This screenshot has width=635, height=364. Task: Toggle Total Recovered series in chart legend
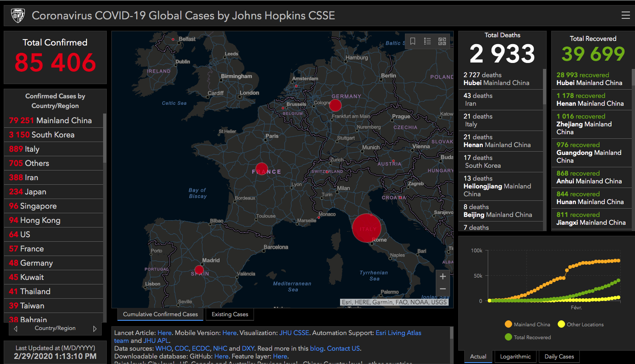pos(527,337)
